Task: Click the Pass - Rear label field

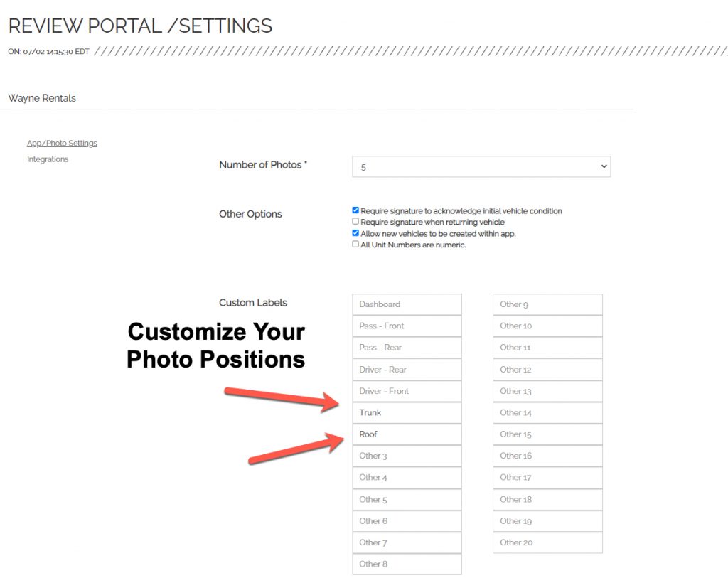Action: (407, 348)
